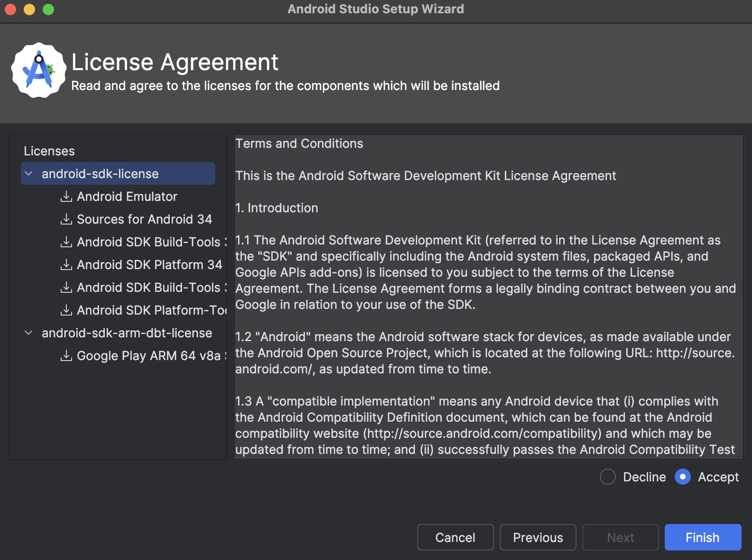This screenshot has height=560, width=752.
Task: Collapse the android-sdk-license chevron
Action: (x=28, y=174)
